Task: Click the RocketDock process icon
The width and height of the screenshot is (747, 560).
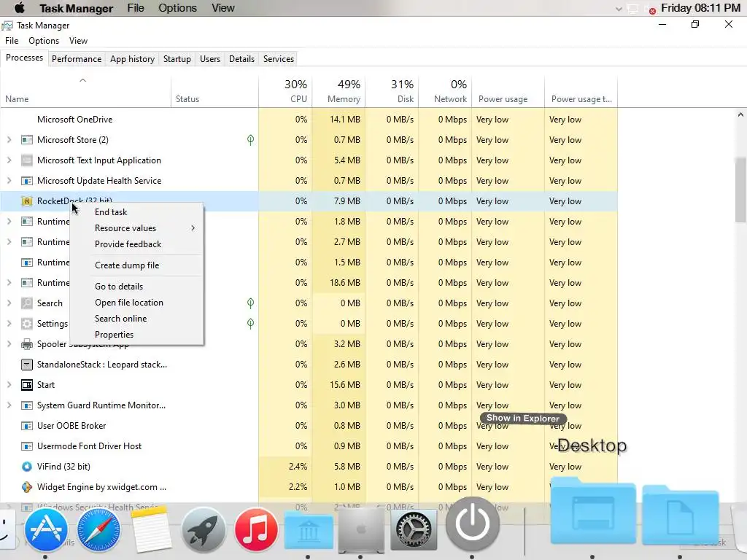Action: (x=27, y=201)
